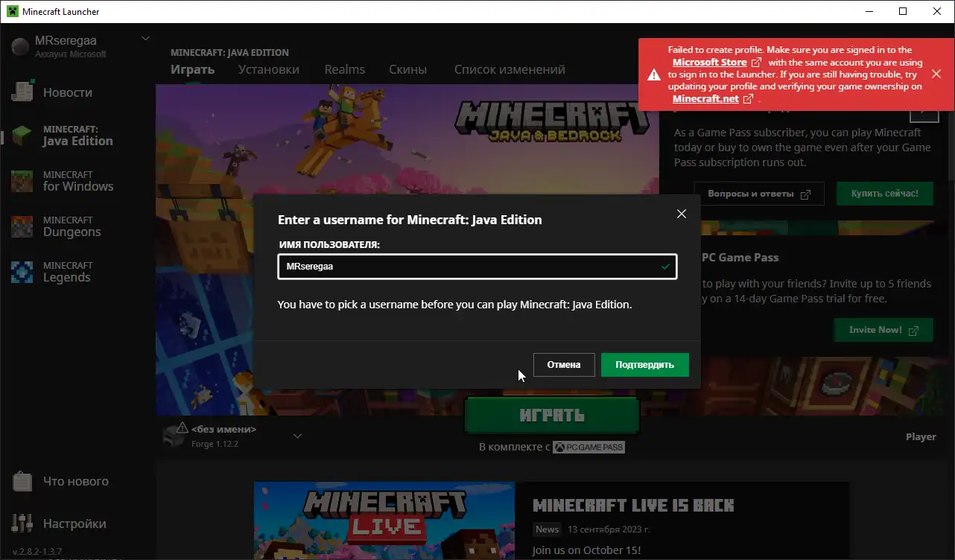955x560 pixels.
Task: Follow the Microsoft Store link
Action: (x=709, y=63)
